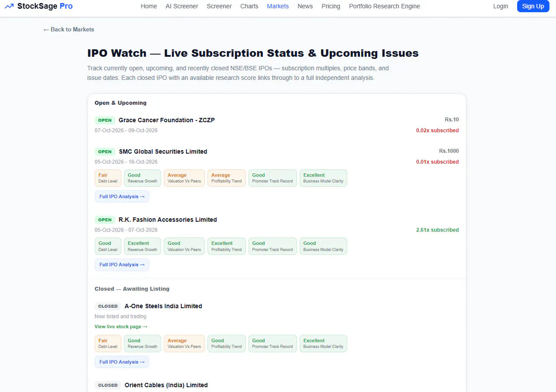Click the Sign Up button
The image size is (556, 392).
[533, 6]
